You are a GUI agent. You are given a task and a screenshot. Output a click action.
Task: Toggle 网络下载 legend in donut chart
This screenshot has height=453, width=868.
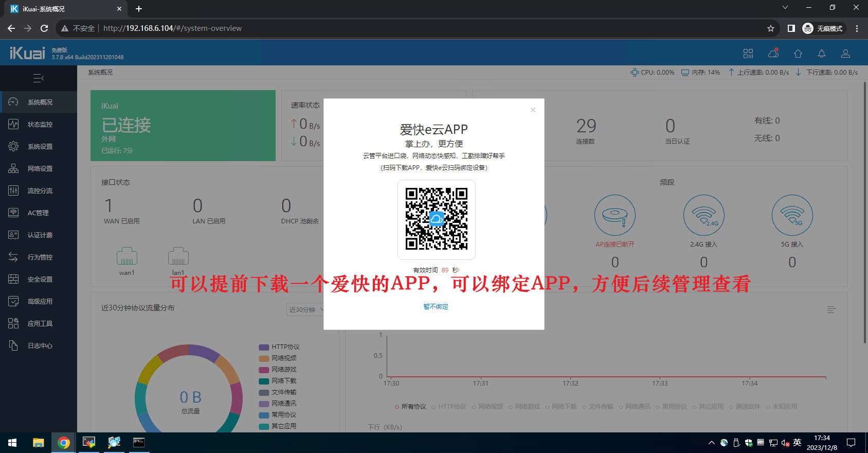click(278, 381)
